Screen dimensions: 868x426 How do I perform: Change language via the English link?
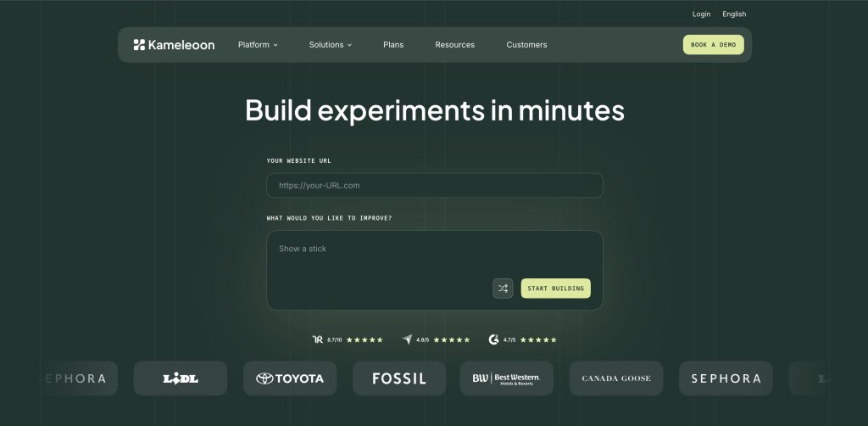[x=734, y=14]
